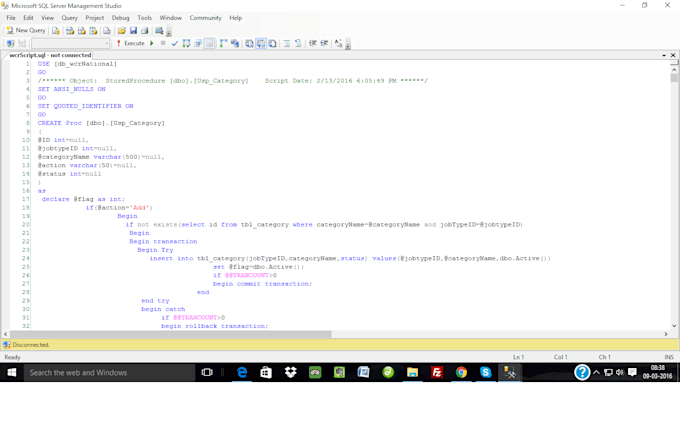Increase the line indent
Viewport: 680px width, 423px height.
click(x=324, y=43)
